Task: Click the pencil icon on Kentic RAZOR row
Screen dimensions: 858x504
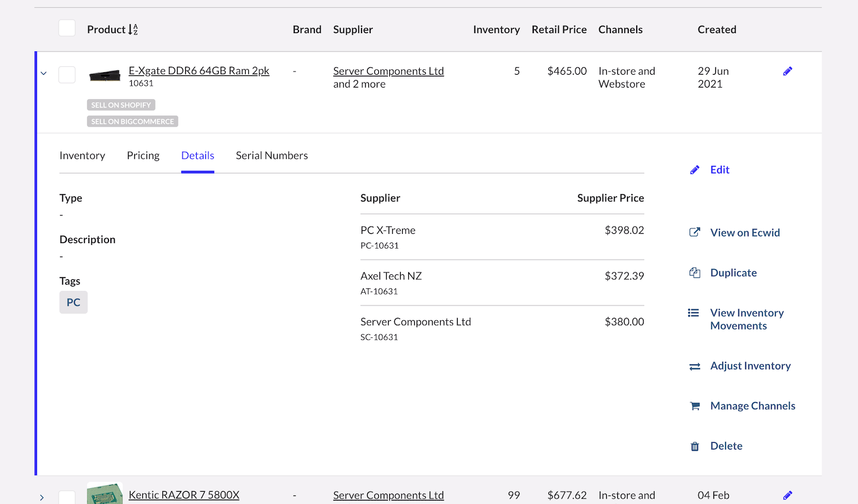Action: tap(788, 495)
